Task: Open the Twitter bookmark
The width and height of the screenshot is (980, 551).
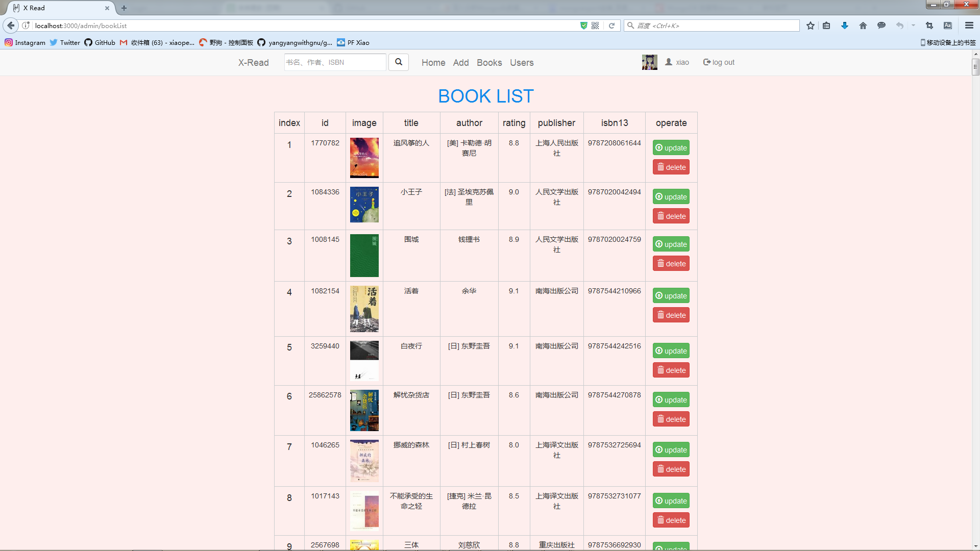Action: (x=65, y=42)
